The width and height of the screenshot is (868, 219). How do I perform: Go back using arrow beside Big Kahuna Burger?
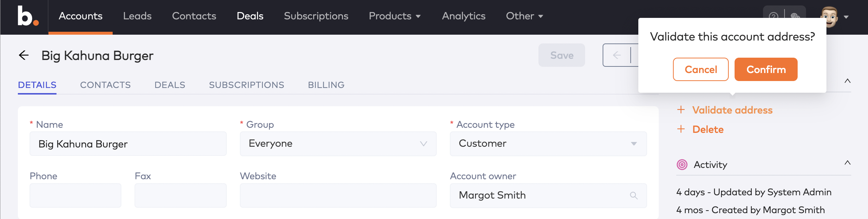[24, 55]
